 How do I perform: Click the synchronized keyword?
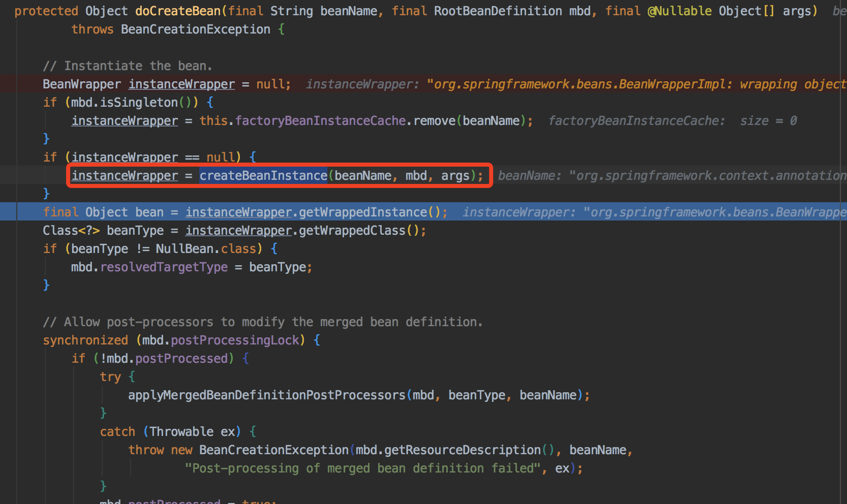tap(85, 340)
